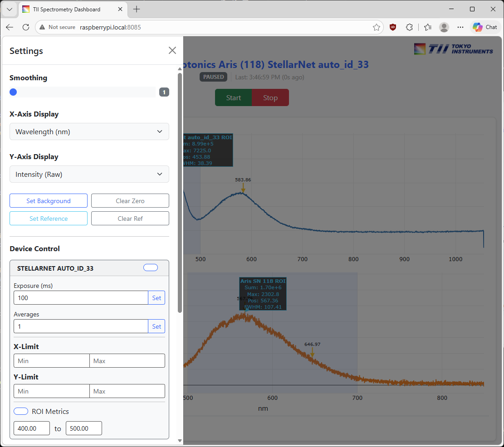Open the browser extensions puzzle icon
504x447 pixels.
pyautogui.click(x=409, y=27)
